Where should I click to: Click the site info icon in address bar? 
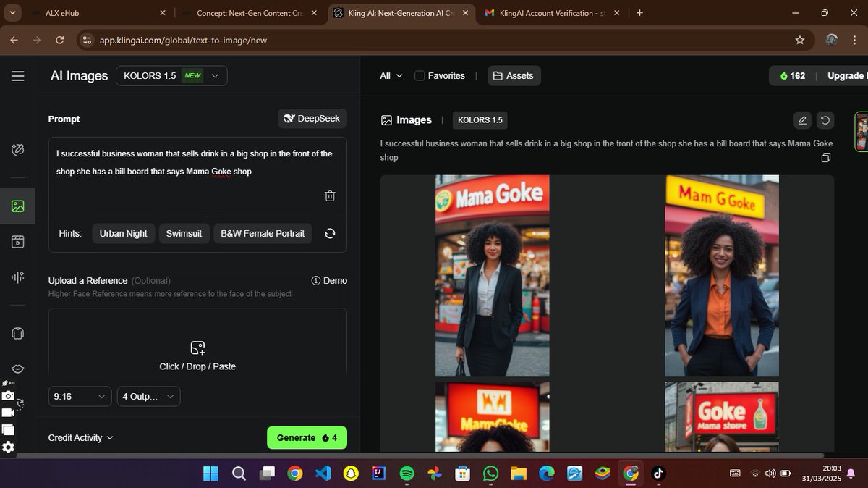point(87,40)
